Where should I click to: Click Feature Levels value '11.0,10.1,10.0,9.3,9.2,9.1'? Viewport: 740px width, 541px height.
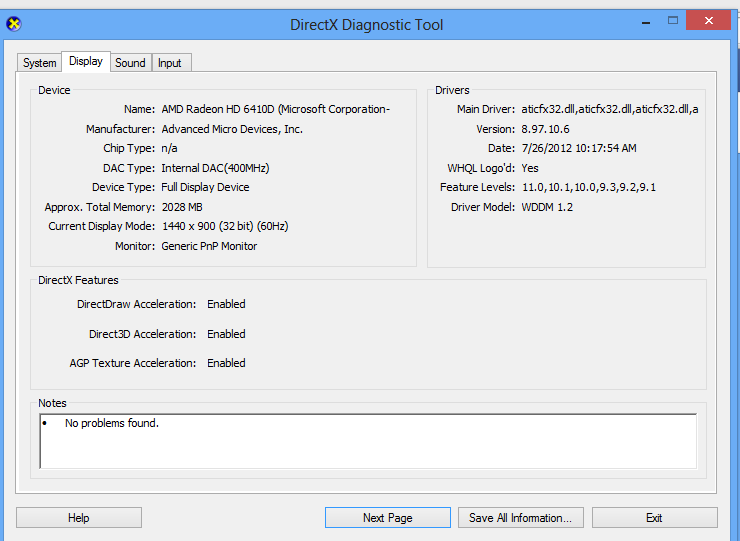589,187
